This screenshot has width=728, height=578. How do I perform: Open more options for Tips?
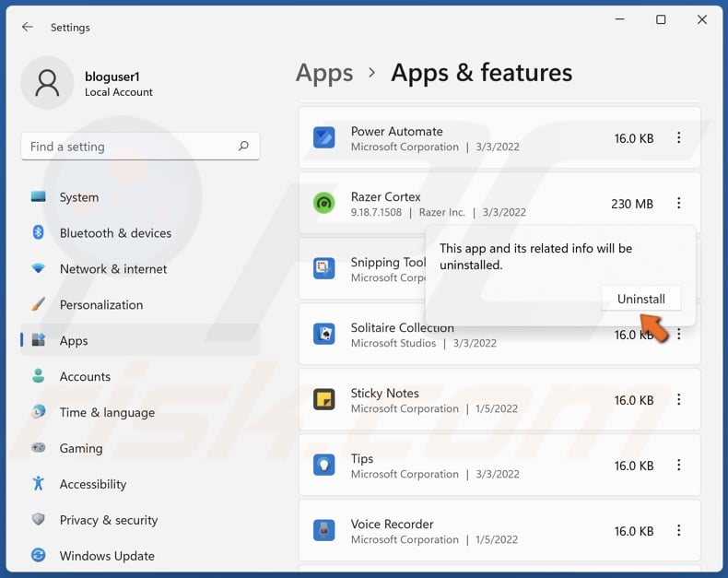tap(679, 466)
